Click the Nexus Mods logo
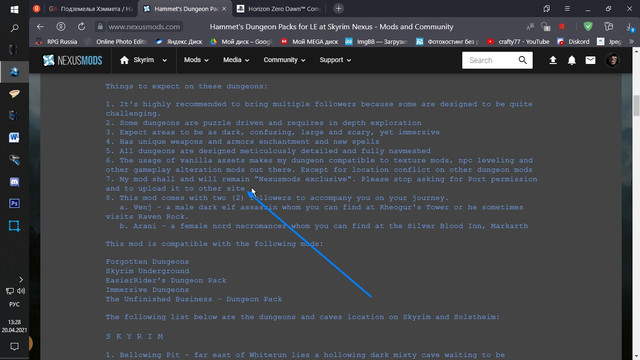The height and width of the screenshot is (360, 640). (x=73, y=60)
